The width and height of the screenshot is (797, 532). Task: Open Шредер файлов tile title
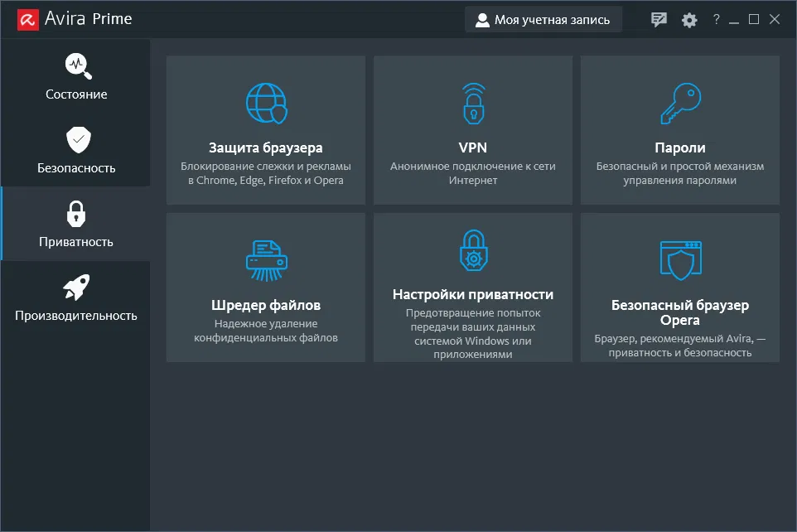(266, 305)
